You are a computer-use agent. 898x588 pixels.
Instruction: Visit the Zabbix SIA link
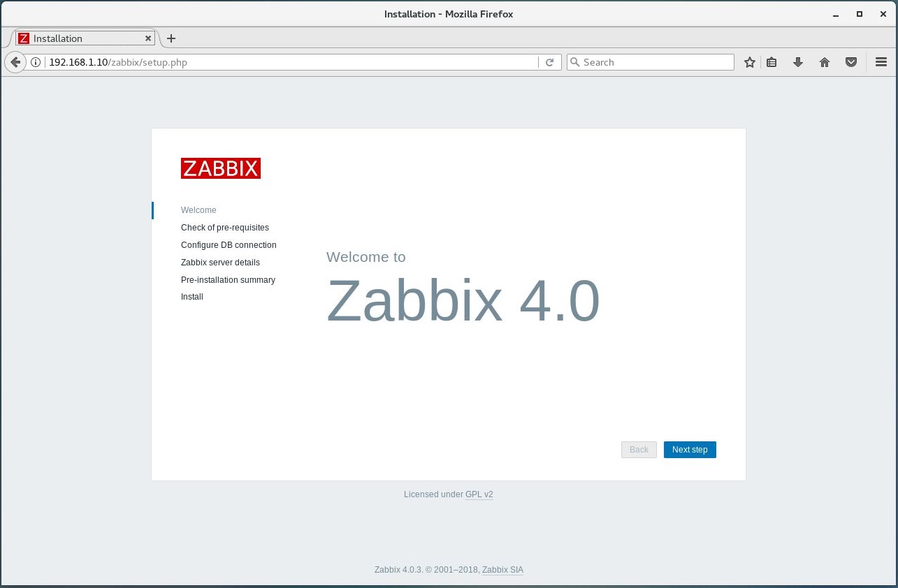[502, 570]
